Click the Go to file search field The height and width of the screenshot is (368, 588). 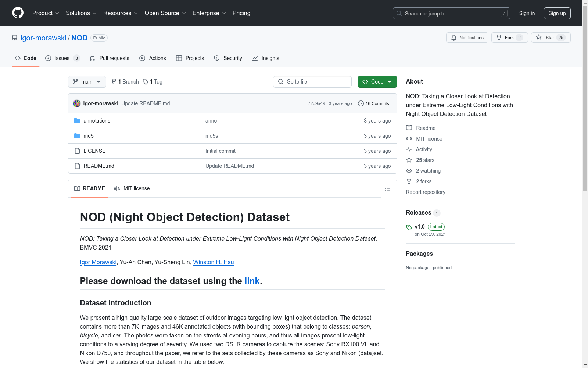point(312,82)
